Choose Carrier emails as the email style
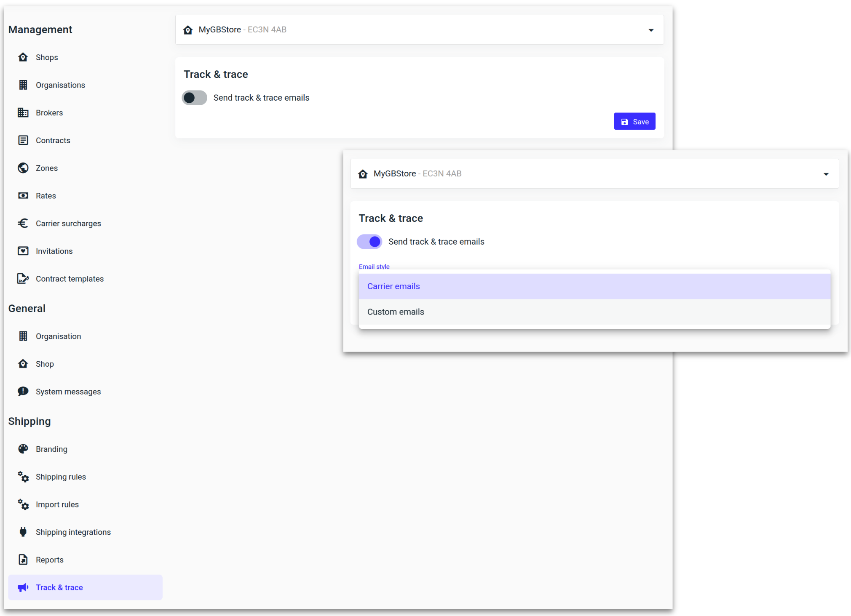 click(393, 286)
